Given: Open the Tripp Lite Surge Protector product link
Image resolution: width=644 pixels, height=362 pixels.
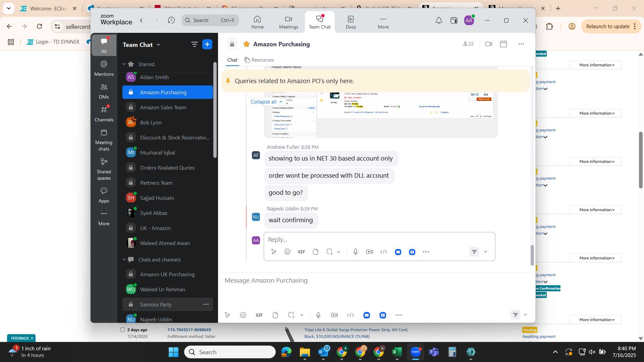Looking at the screenshot, I should (356, 333).
